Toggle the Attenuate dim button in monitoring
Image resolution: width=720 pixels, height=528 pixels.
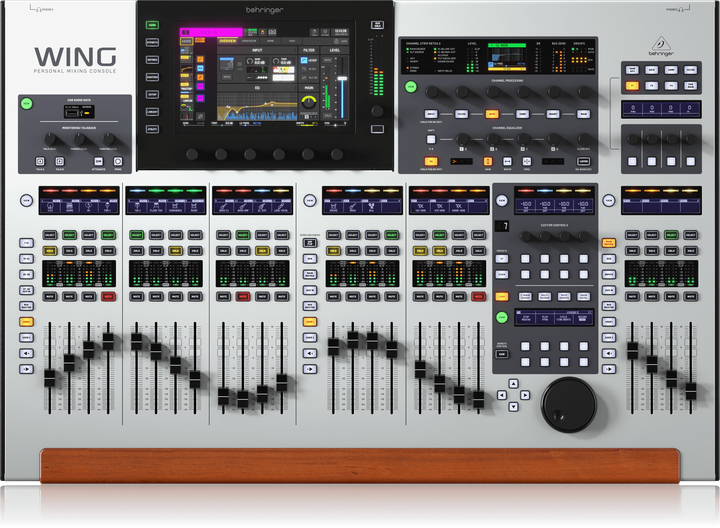tap(98, 161)
